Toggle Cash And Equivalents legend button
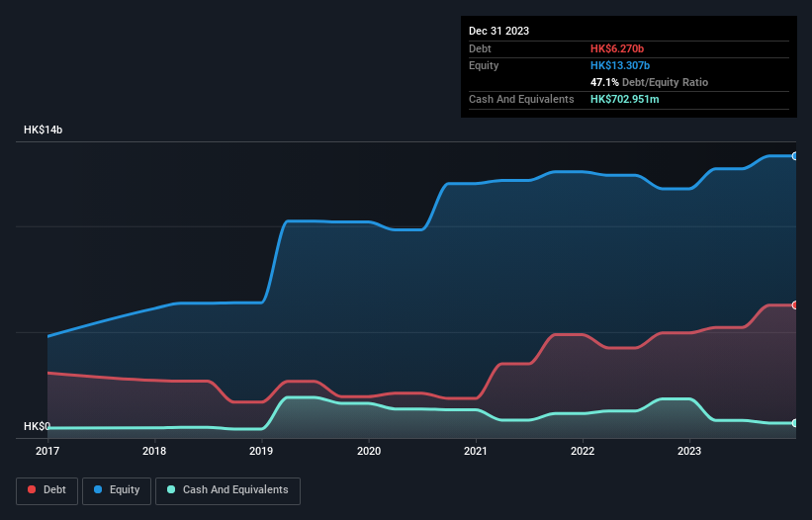Viewport: 812px width, 520px height. [227, 490]
